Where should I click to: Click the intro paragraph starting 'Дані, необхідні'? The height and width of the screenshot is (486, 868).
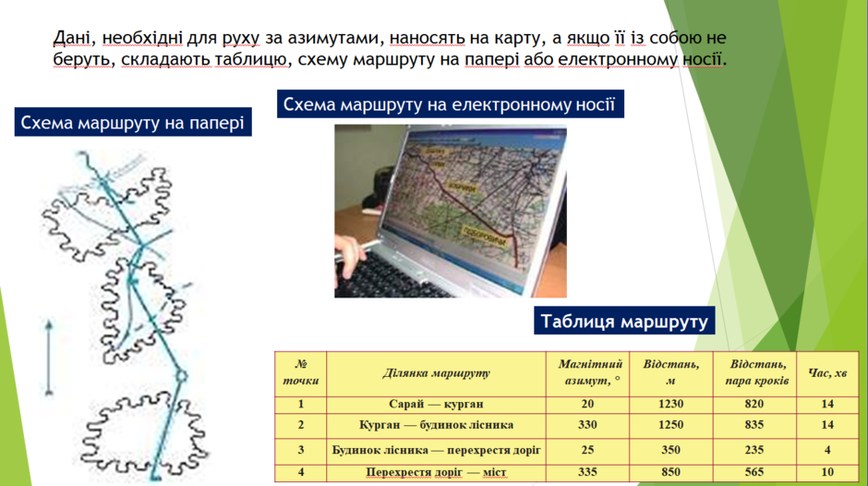click(x=390, y=48)
